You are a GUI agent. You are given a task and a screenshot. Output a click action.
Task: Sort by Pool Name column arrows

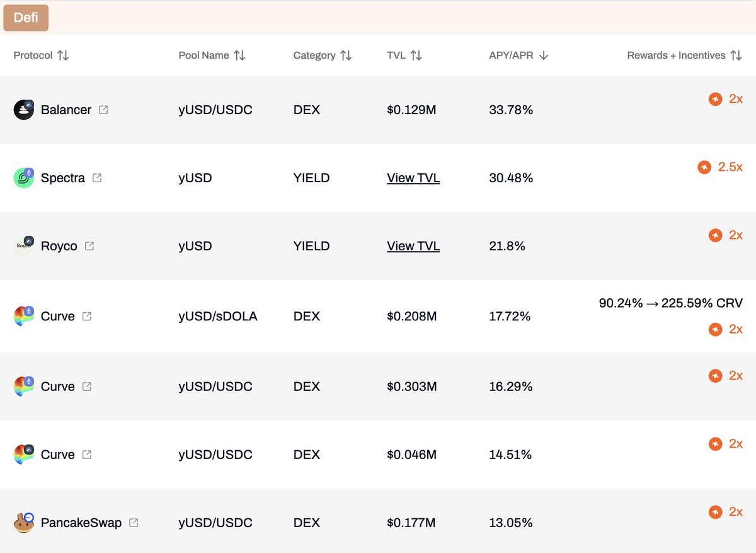pos(239,55)
